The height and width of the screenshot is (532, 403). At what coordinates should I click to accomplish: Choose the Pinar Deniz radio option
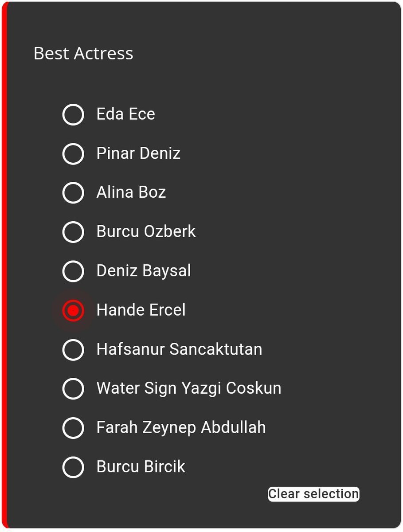click(x=73, y=154)
